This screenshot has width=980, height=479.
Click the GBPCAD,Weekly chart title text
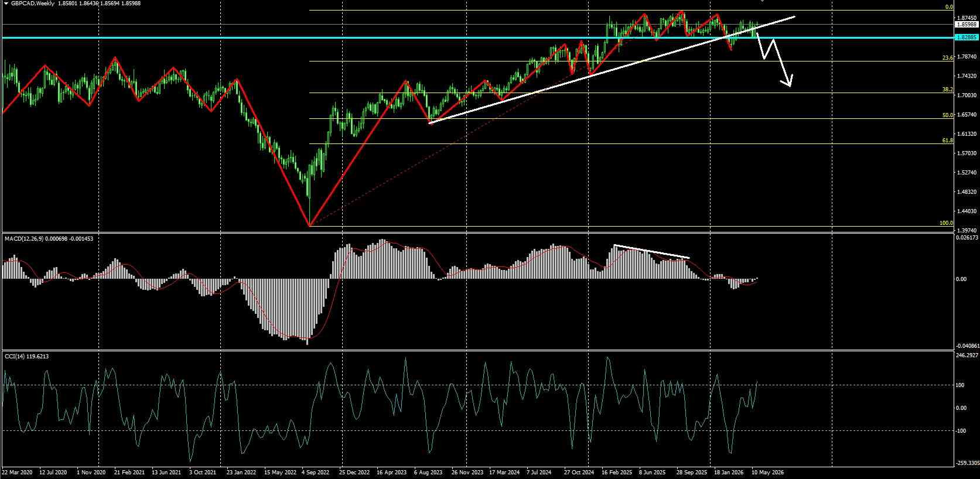click(x=33, y=4)
